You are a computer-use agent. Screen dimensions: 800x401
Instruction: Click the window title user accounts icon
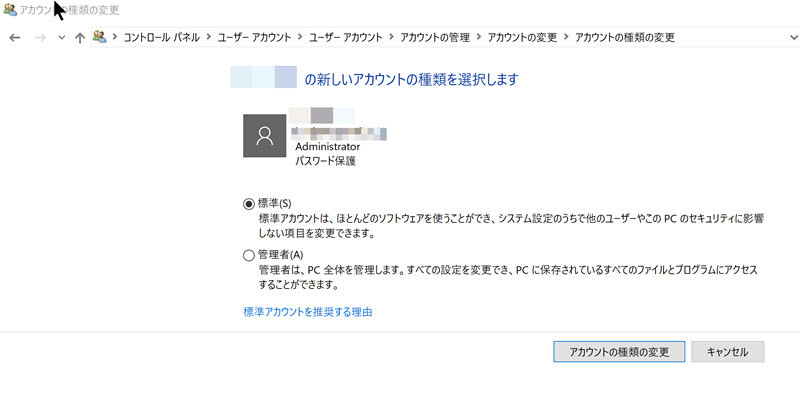click(9, 10)
